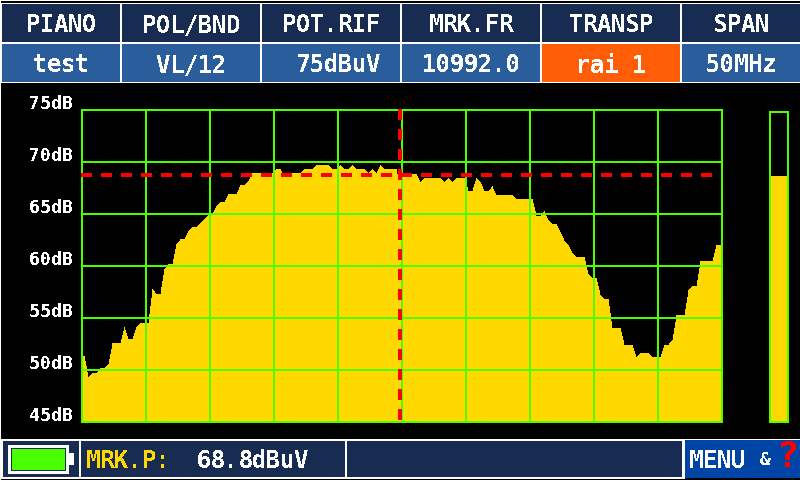The height and width of the screenshot is (480, 800).
Task: Click the horizontal red dashed level line
Action: click(397, 175)
